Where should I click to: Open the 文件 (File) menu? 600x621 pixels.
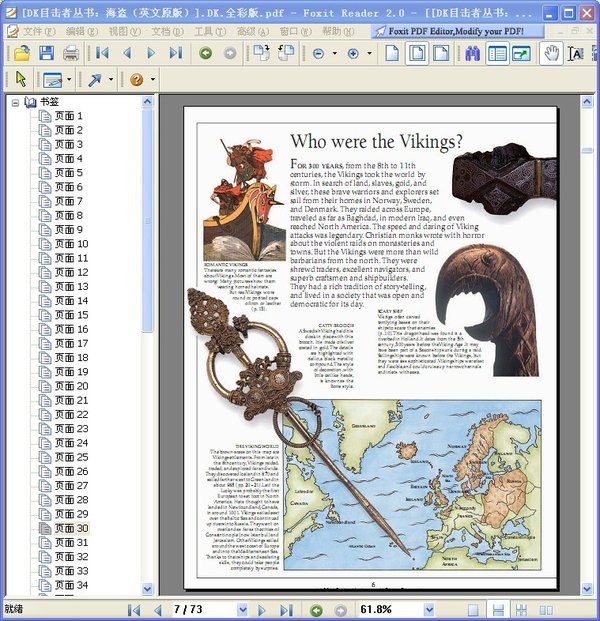click(39, 31)
